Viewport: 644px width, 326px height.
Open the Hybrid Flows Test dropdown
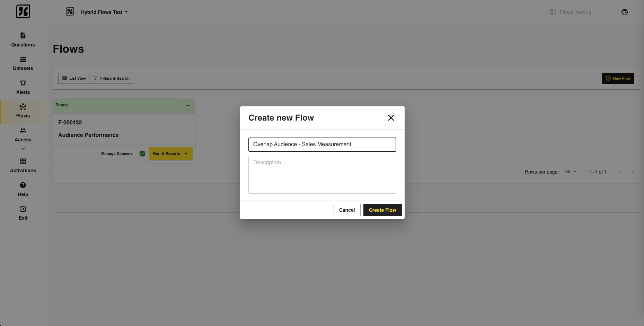(104, 12)
